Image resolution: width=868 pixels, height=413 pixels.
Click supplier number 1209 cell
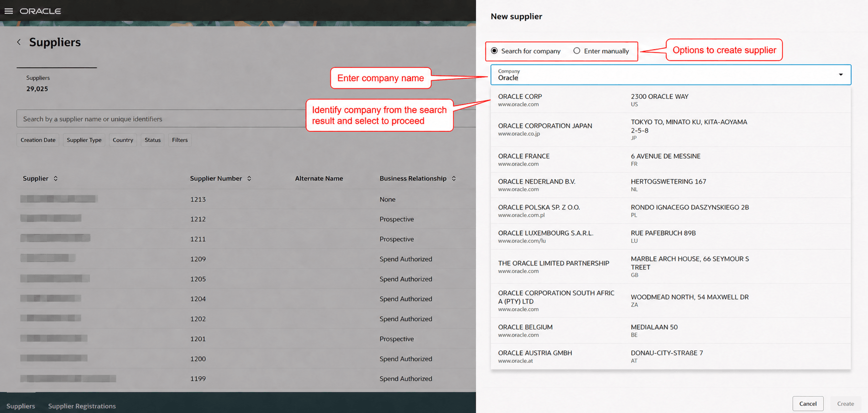click(x=198, y=259)
